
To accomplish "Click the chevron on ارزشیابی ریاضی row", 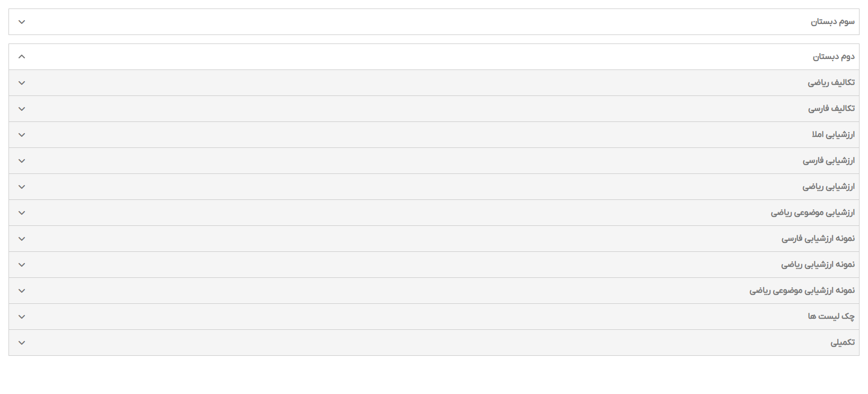I will coord(22,187).
